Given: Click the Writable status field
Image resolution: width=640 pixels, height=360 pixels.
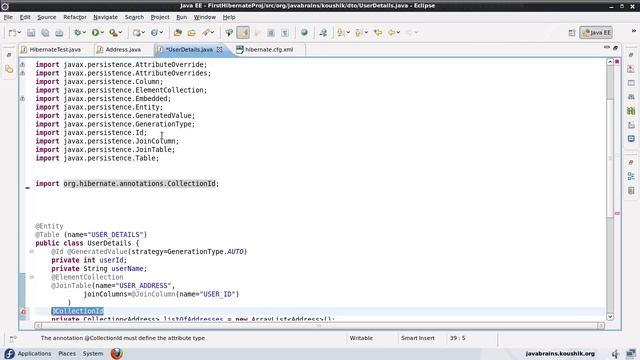Looking at the screenshot, I should click(361, 338).
